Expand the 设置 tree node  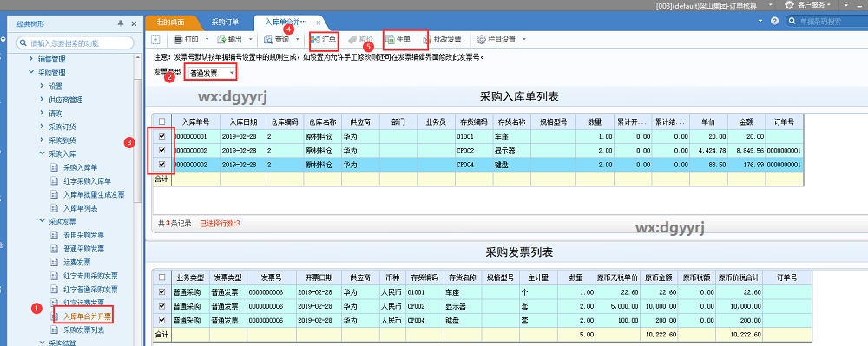(x=42, y=86)
